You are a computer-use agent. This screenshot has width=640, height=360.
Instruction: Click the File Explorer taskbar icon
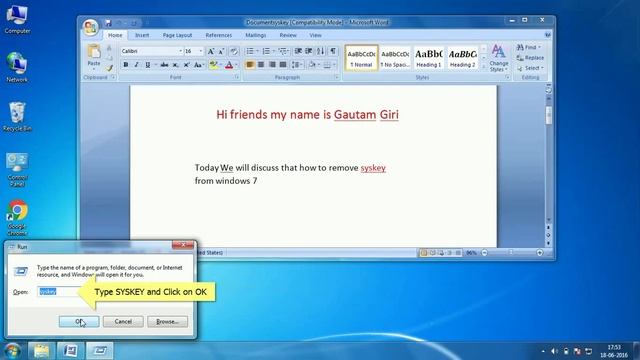pos(41,351)
